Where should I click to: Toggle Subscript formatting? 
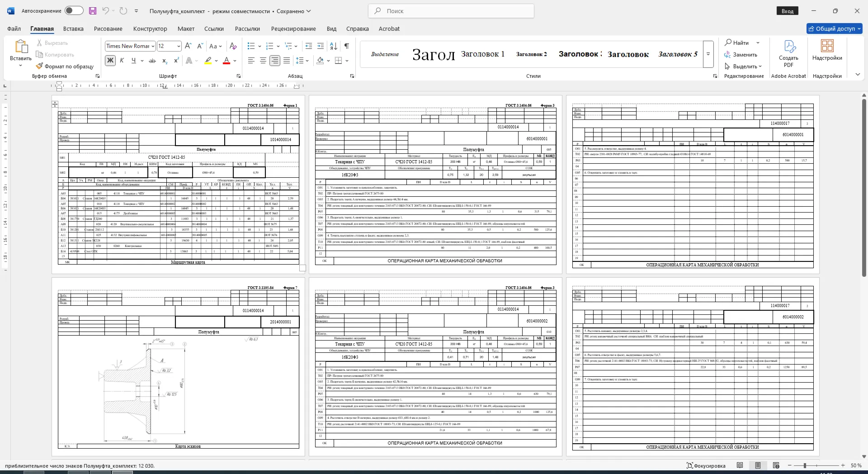(165, 61)
